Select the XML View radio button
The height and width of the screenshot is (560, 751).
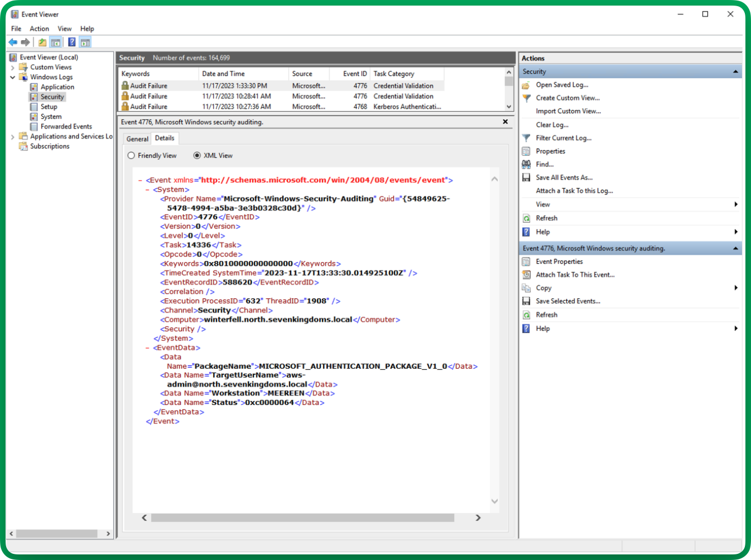click(x=197, y=156)
